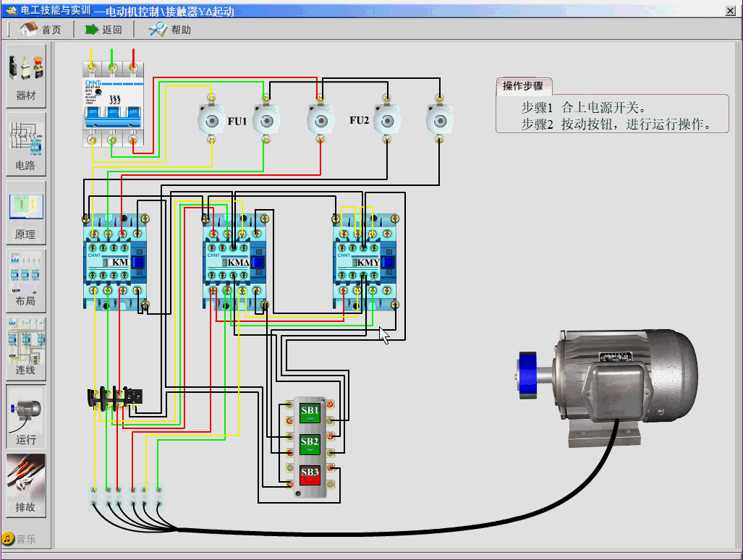Select the 电路 circuit sidebar icon
Viewport: 743px width, 560px height.
point(26,144)
